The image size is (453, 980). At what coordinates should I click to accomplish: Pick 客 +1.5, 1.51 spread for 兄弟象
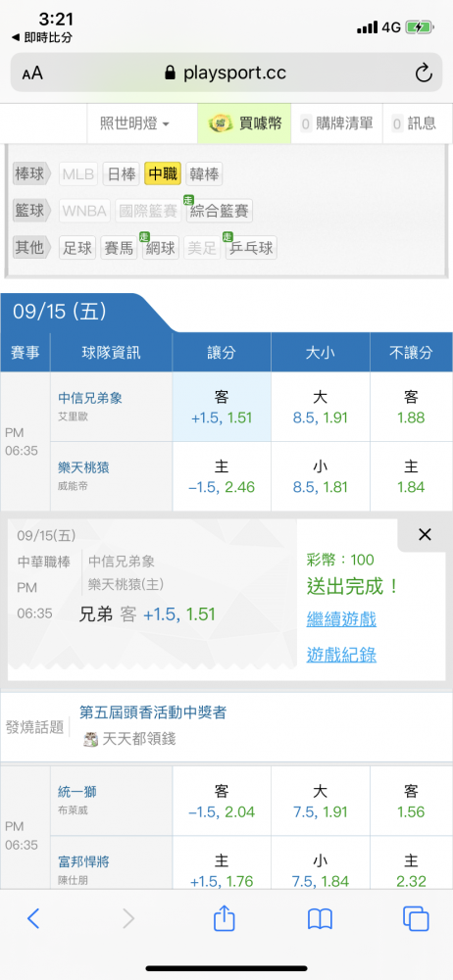222,407
